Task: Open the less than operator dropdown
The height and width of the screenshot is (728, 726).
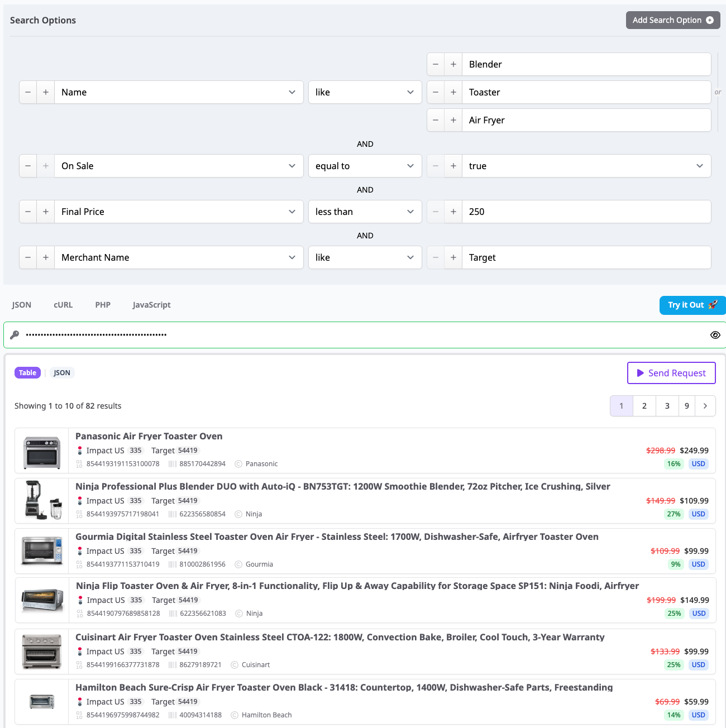Action: [365, 212]
